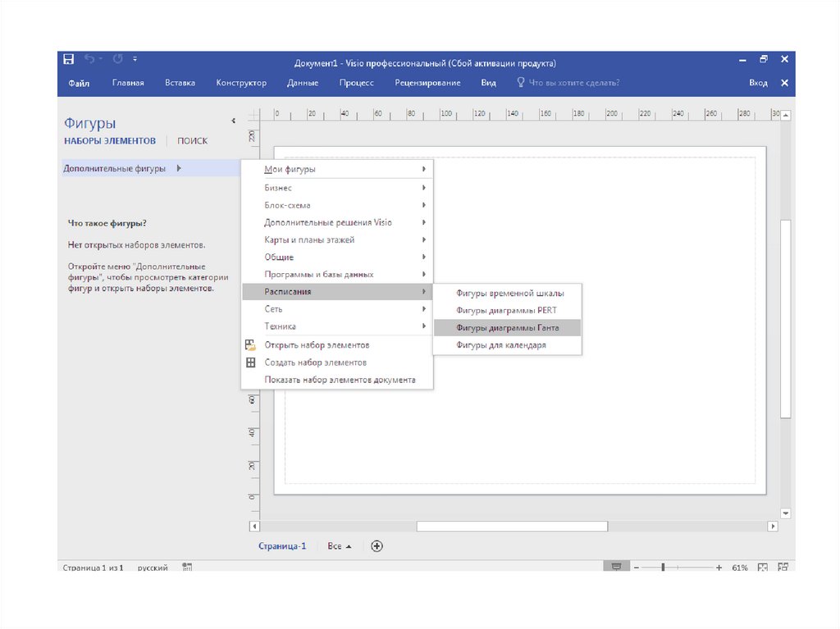Click the macro recording icon in status bar

pos(187,567)
